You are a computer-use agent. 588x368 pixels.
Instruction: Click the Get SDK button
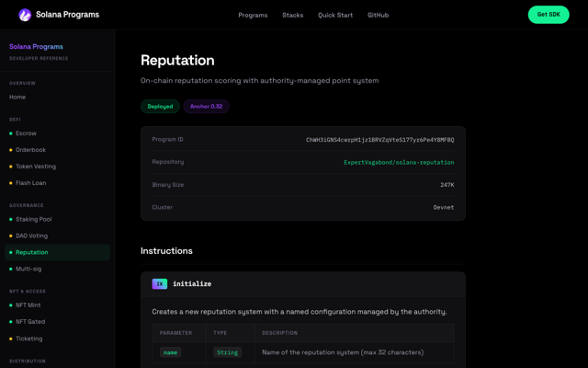[548, 15]
